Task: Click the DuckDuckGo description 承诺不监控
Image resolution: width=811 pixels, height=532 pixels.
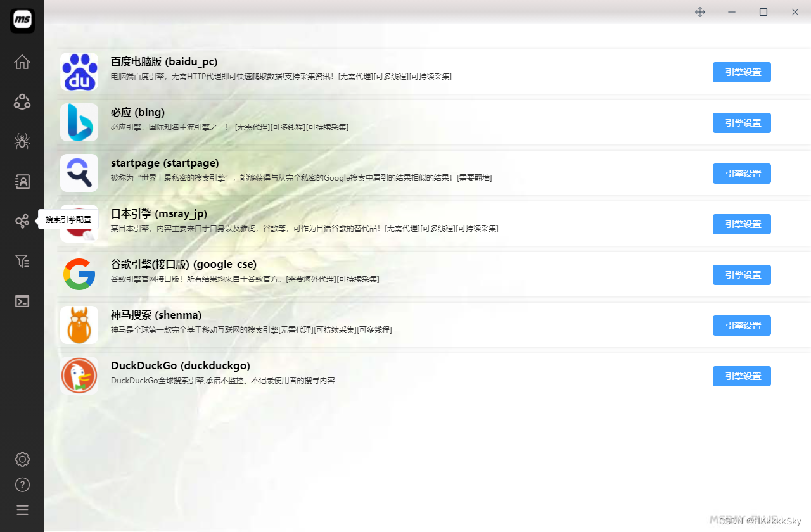Action: click(x=223, y=381)
